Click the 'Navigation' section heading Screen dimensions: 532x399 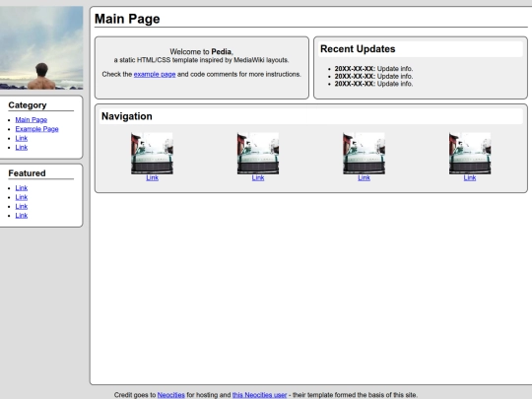(126, 116)
